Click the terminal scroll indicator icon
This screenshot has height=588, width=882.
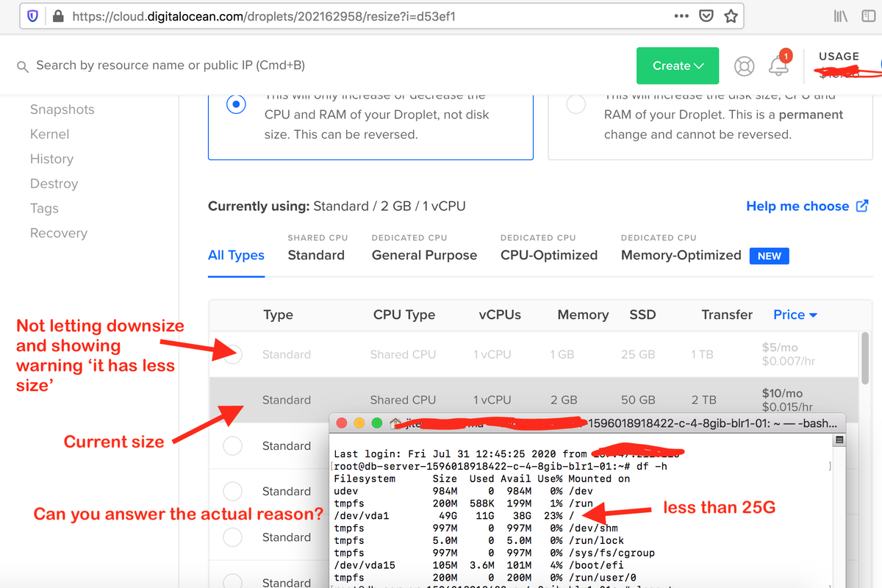839,440
